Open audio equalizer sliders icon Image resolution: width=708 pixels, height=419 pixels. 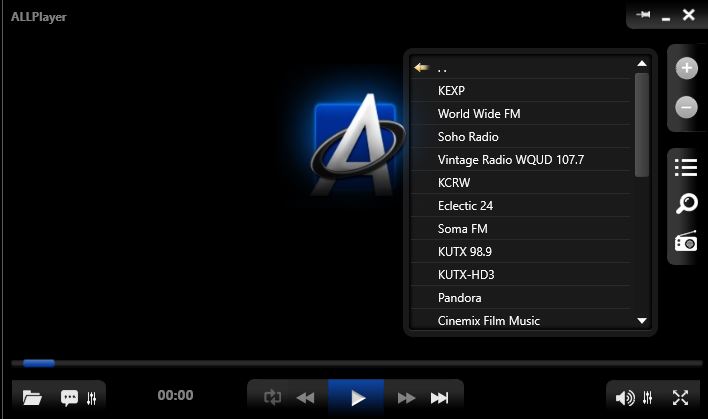(647, 397)
